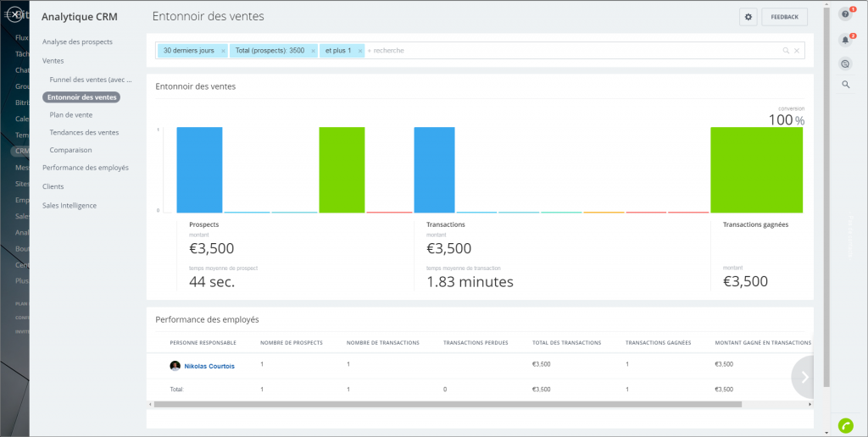This screenshot has width=868, height=437.
Task: Open the help icon with badge
Action: (x=845, y=14)
